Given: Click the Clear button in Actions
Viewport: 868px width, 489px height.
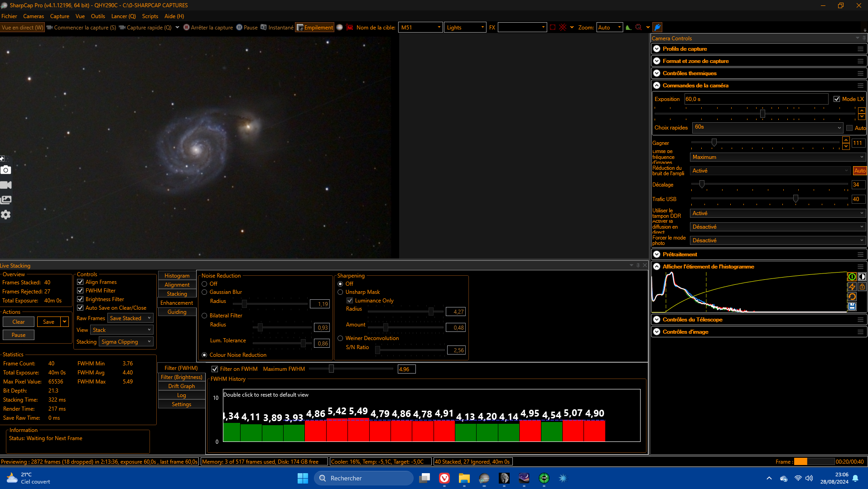Looking at the screenshot, I should pos(19,322).
